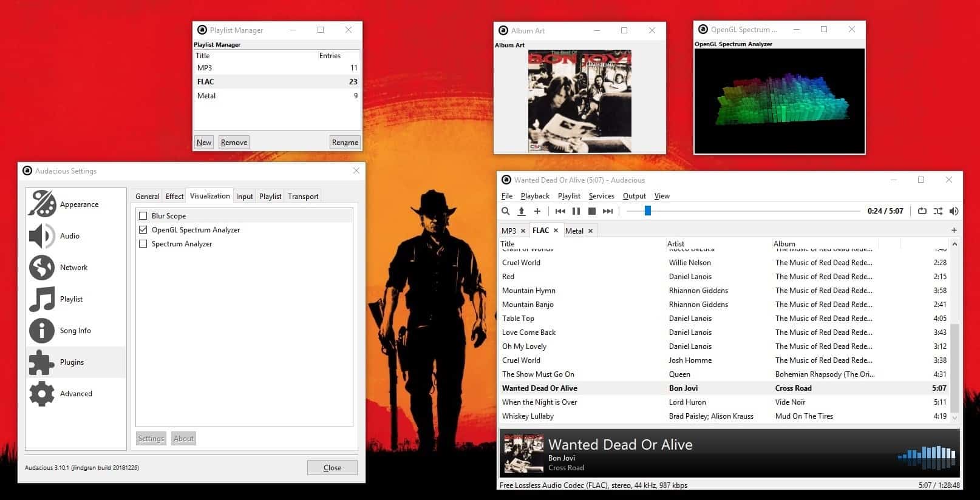980x500 pixels.
Task: Enable the Blur Scope checkbox
Action: (143, 216)
